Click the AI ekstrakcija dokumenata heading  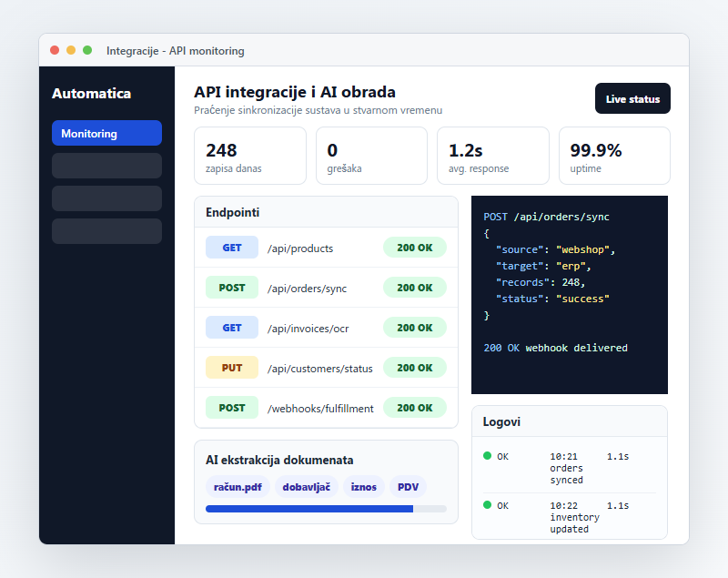point(279,460)
